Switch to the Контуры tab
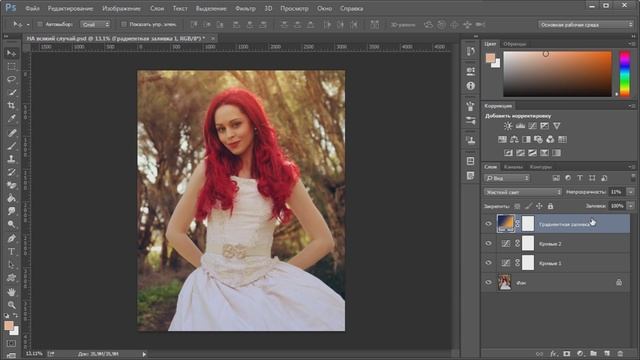 coord(541,167)
